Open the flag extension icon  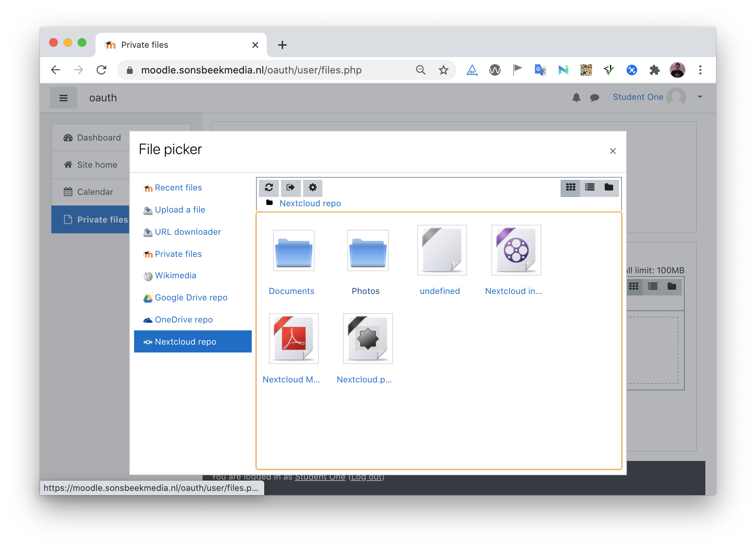pyautogui.click(x=517, y=70)
